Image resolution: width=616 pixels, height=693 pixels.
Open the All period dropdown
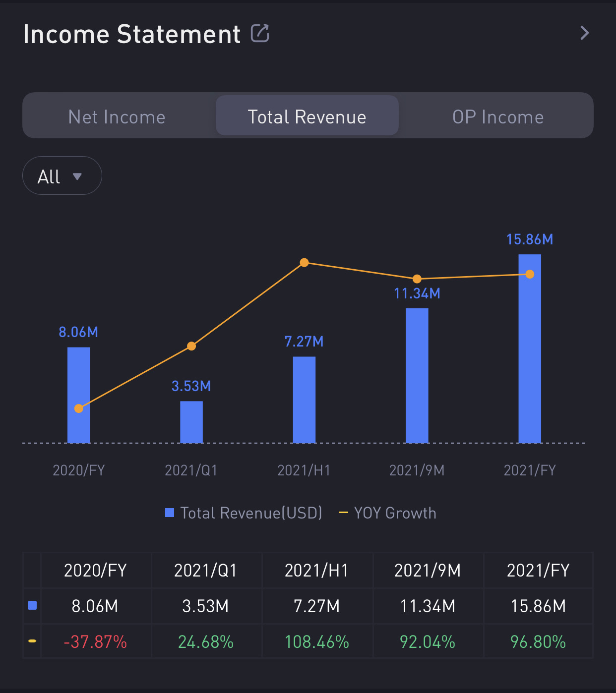62,176
